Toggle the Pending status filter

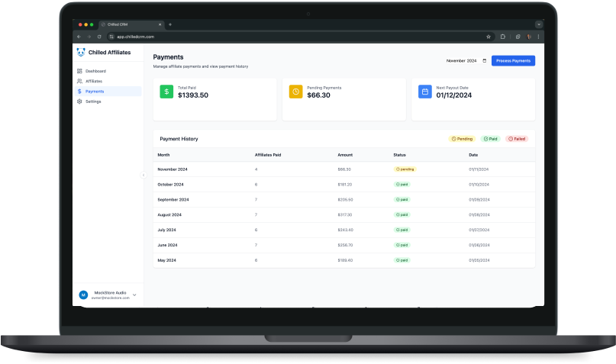click(463, 139)
